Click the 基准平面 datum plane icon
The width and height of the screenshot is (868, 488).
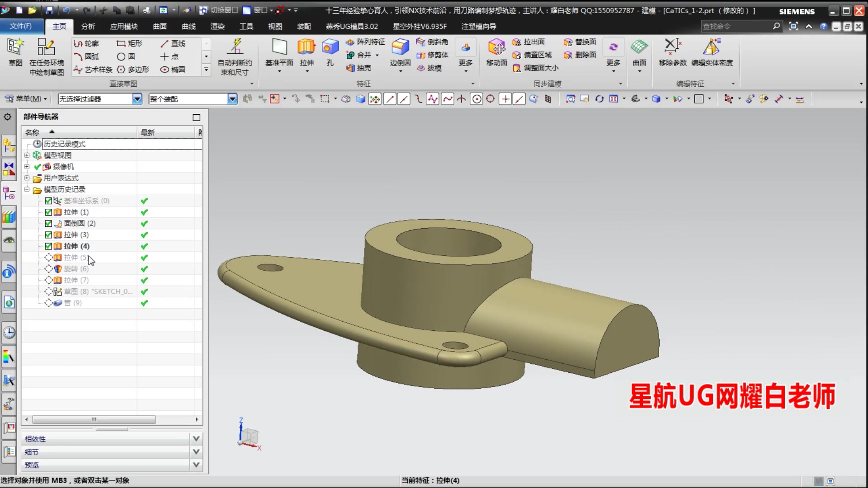tap(279, 47)
